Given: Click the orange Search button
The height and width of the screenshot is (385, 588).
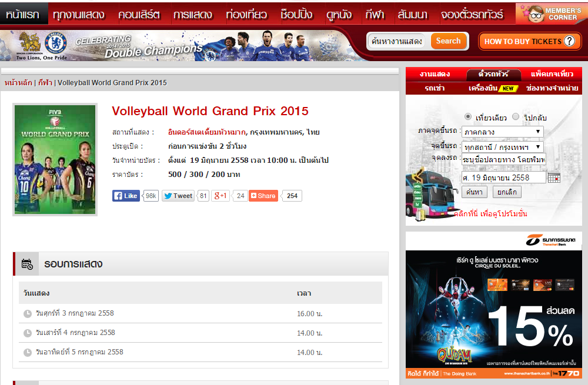Looking at the screenshot, I should point(449,41).
